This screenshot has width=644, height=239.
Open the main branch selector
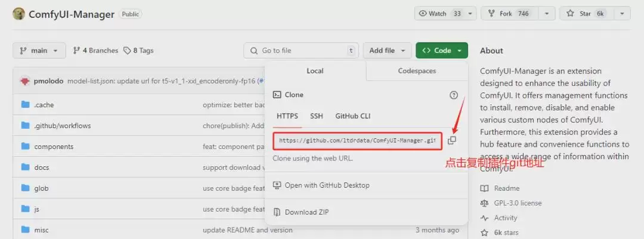click(39, 51)
